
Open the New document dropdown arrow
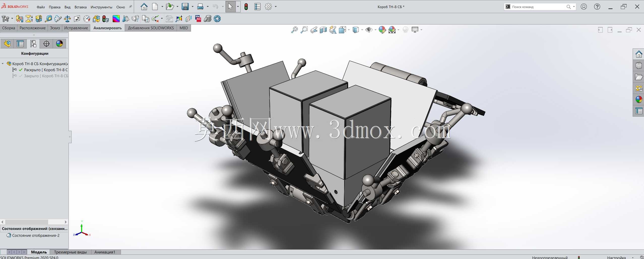(x=162, y=7)
